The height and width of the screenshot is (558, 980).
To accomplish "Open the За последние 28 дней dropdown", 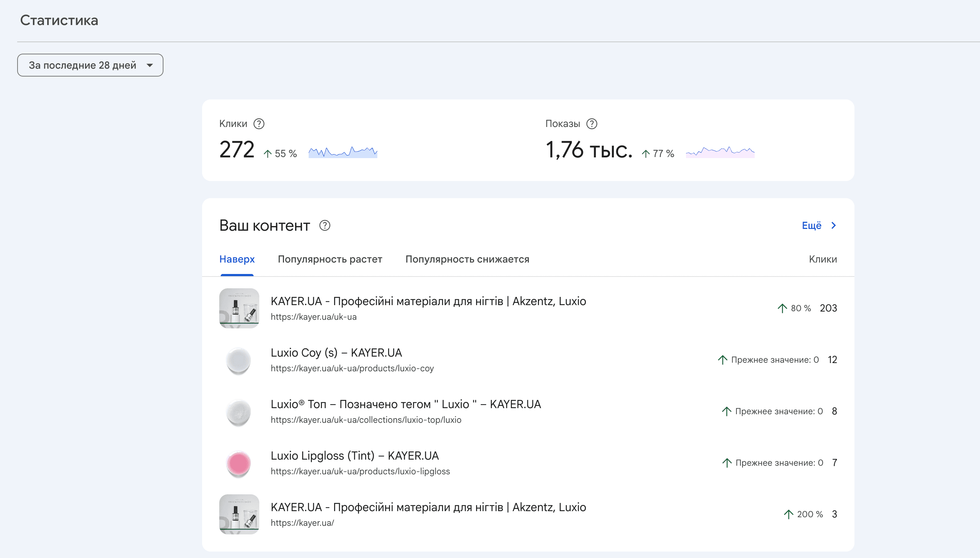I will [x=90, y=65].
